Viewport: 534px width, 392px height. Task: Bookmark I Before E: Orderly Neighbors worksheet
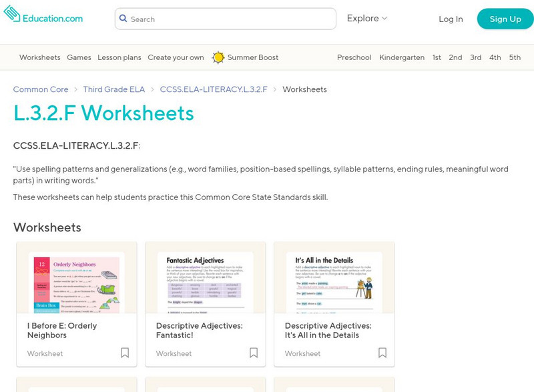point(125,353)
